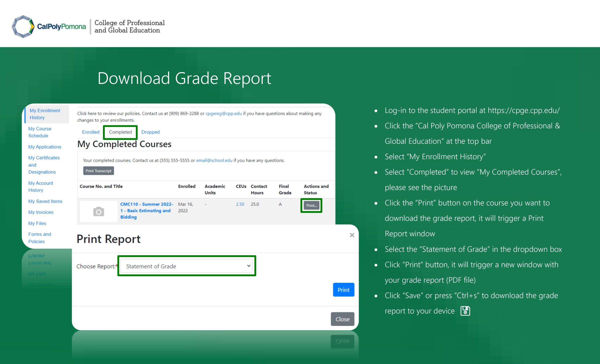The width and height of the screenshot is (600, 364).
Task: Click the Print Transcript button
Action: 98,171
